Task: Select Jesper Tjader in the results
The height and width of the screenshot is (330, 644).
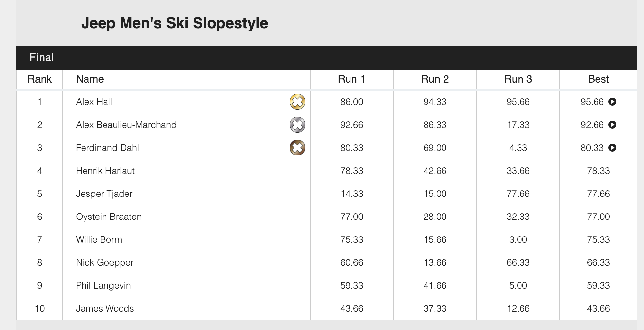Action: point(104,194)
